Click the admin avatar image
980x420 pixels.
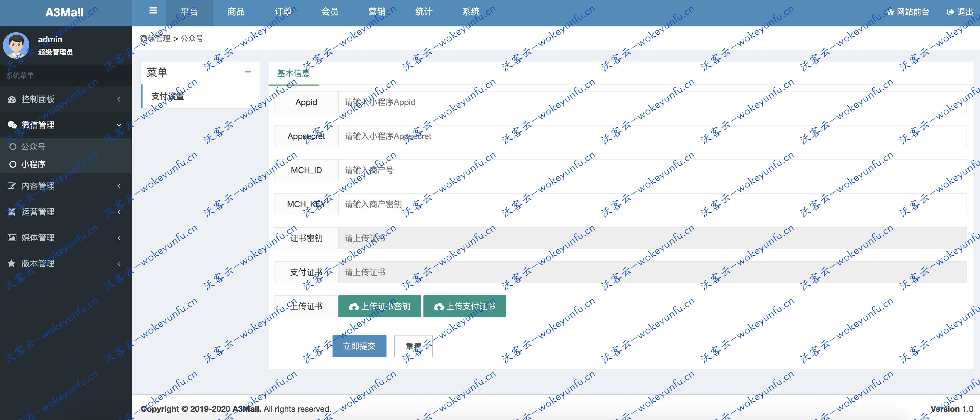[16, 45]
